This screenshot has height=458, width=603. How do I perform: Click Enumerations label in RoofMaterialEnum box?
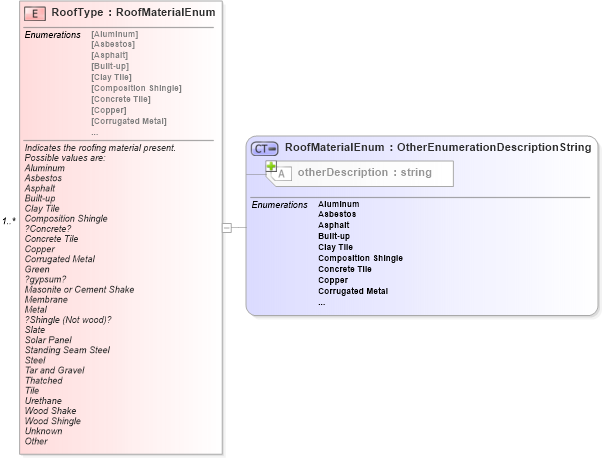click(280, 205)
